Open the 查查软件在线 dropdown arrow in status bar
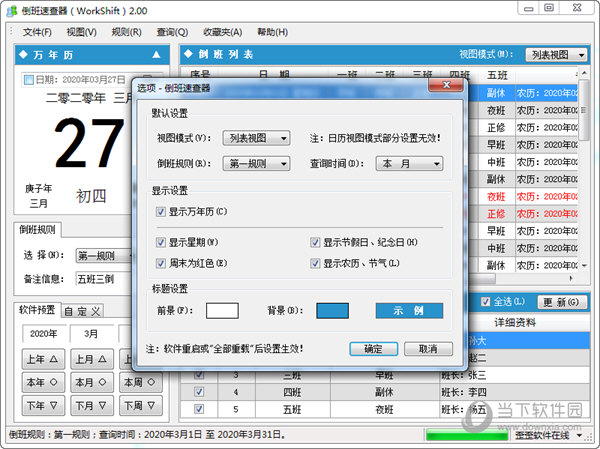Viewport: 600px width, 449px height. [580, 435]
